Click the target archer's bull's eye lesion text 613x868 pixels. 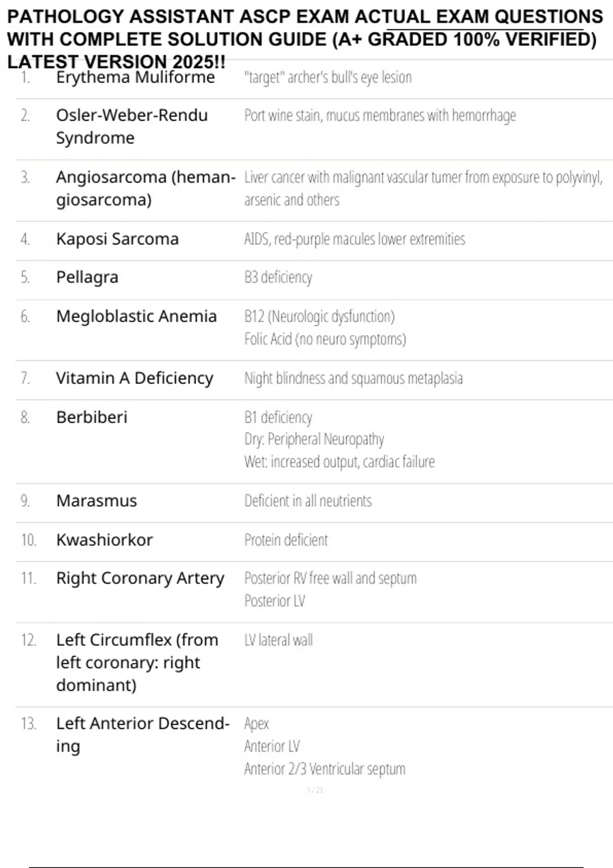pos(328,78)
